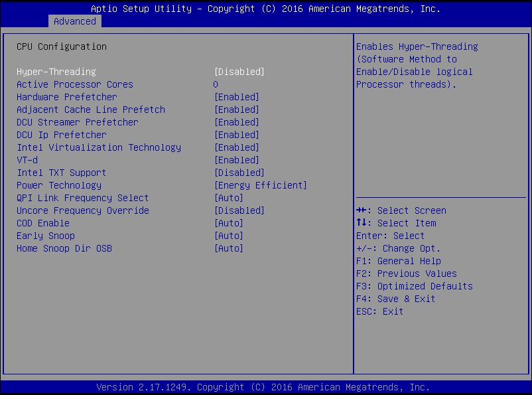Viewport: 532px width, 395px height.
Task: Select Uncore Frequency Override label
Action: click(x=83, y=210)
